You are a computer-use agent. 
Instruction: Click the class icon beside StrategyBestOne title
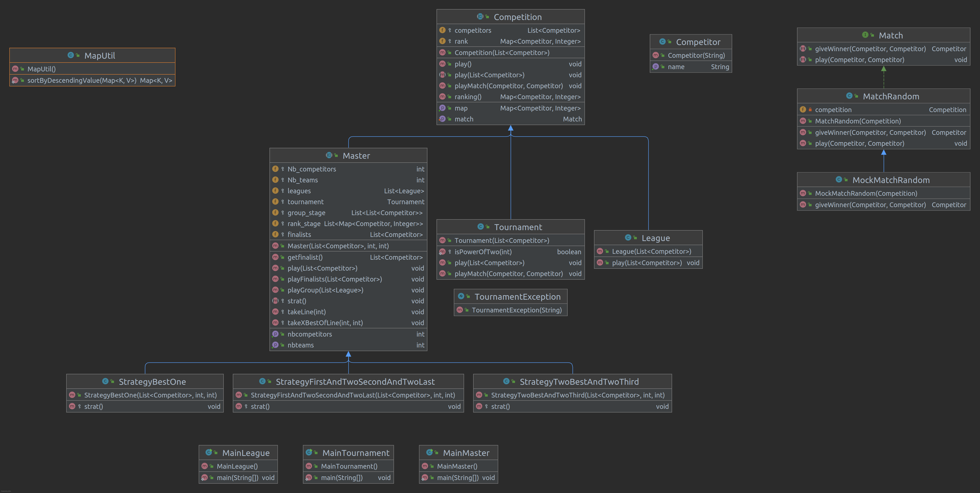pos(105,381)
